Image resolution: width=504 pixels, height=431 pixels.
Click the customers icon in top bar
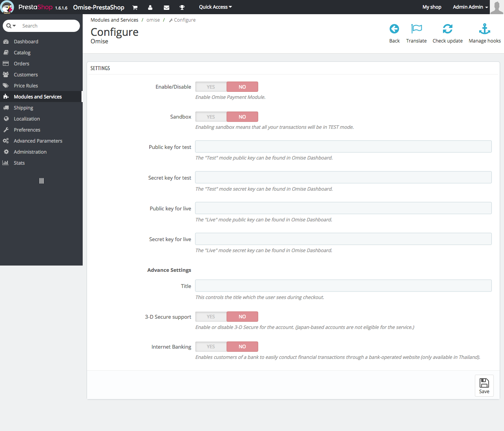coord(150,7)
